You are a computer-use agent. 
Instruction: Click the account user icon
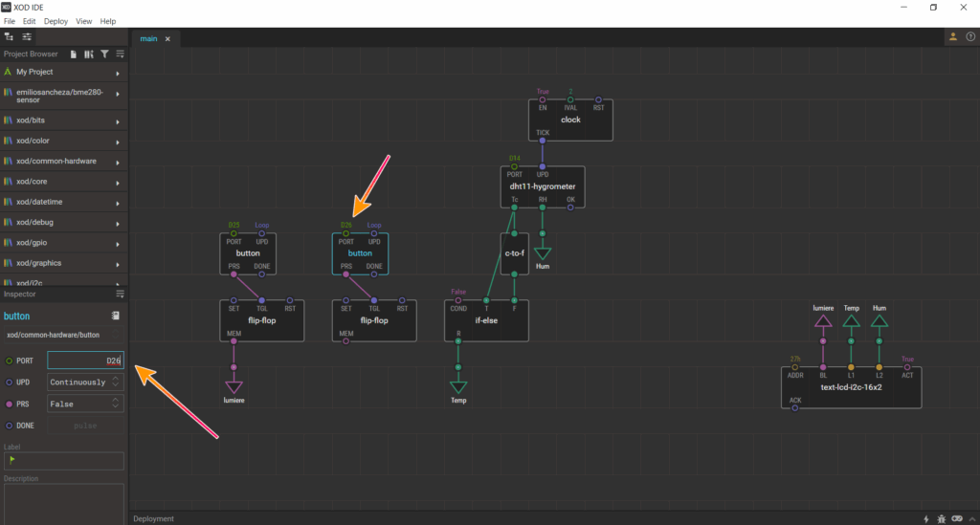tap(953, 37)
